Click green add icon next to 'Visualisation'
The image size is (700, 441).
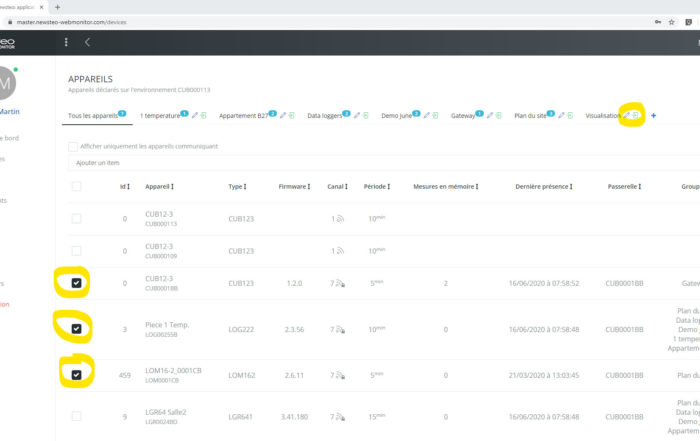pos(636,115)
